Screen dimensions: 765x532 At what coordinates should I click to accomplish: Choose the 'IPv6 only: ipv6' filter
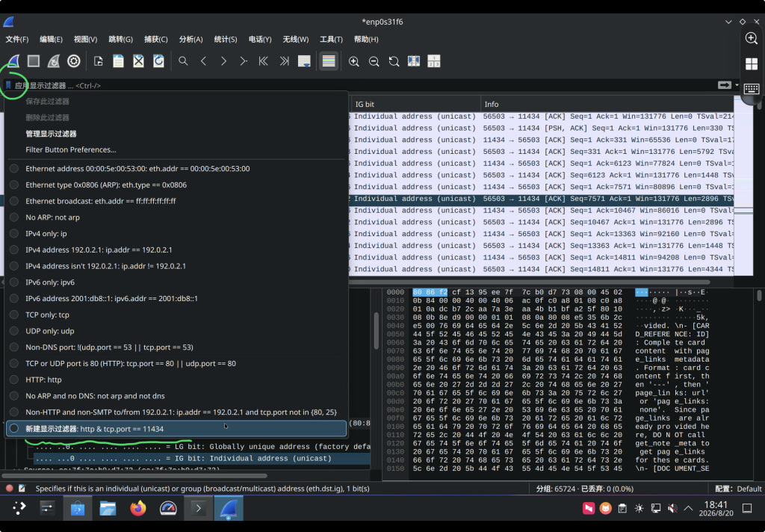tap(176, 282)
